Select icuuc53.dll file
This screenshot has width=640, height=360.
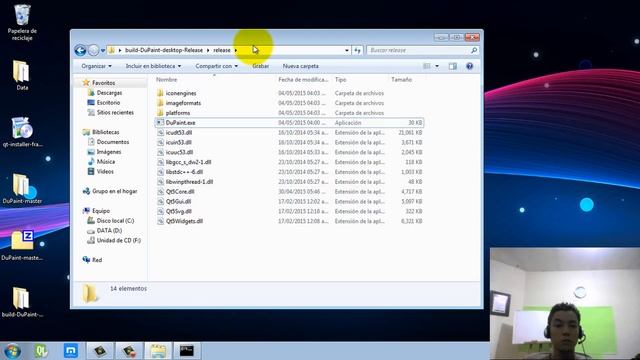[x=179, y=152]
